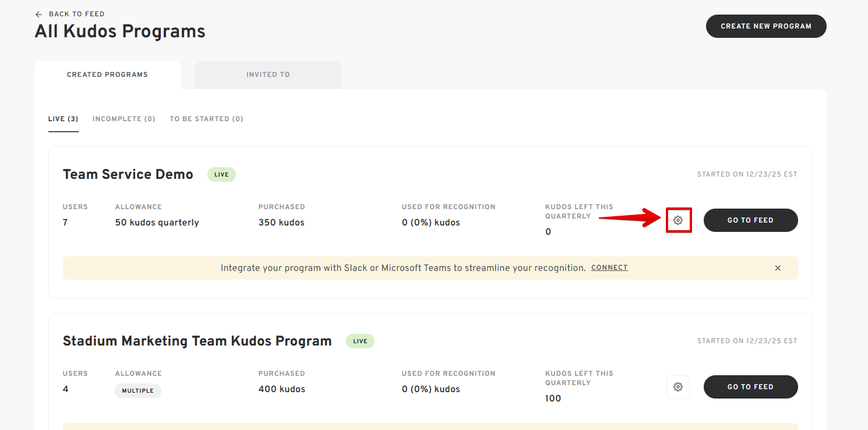Switch to the Created Programs tab
Screen dimensions: 868x430
(x=107, y=75)
